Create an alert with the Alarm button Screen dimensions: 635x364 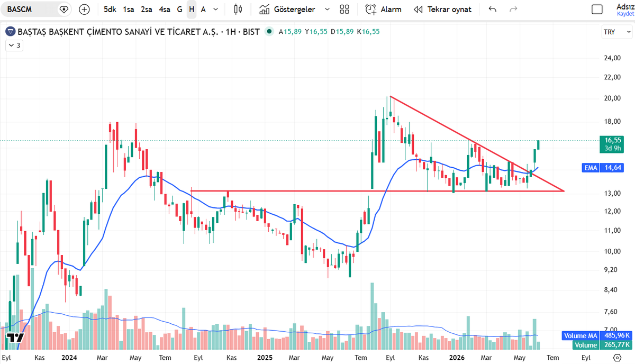[x=384, y=10]
